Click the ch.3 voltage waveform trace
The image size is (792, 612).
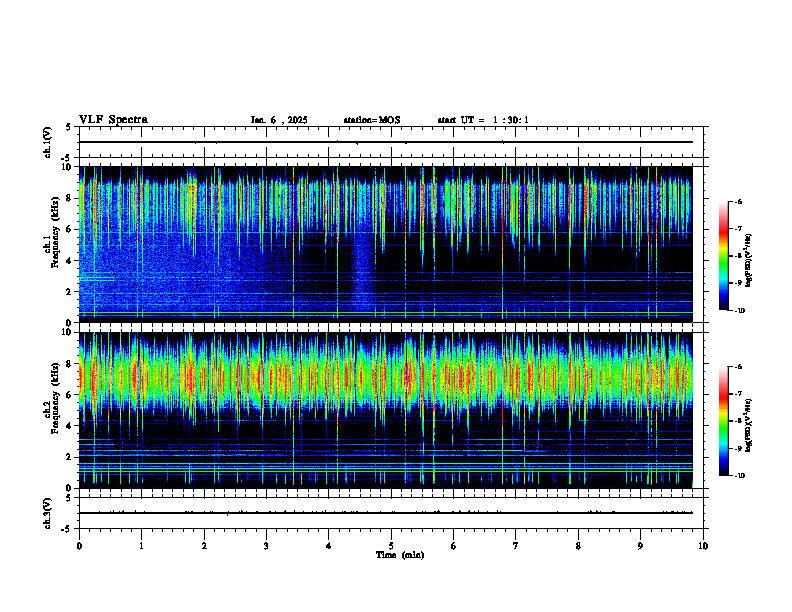(386, 513)
